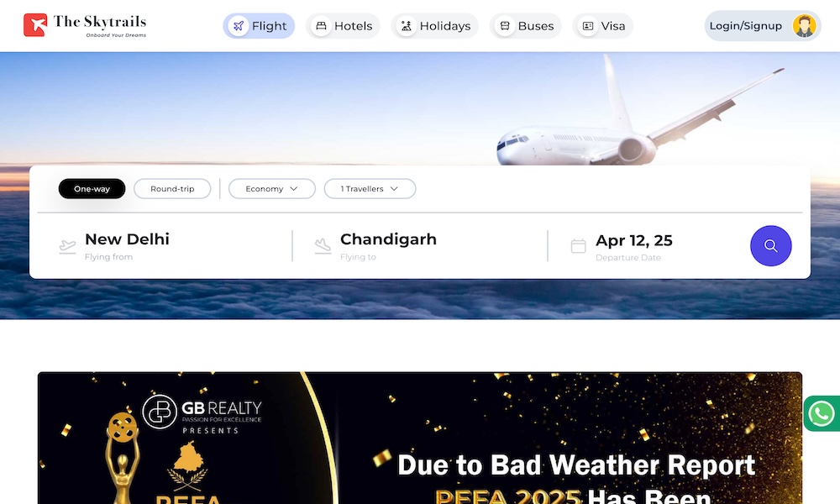The width and height of the screenshot is (840, 504).
Task: Click the bed icon beside Hotels
Action: [x=321, y=26]
